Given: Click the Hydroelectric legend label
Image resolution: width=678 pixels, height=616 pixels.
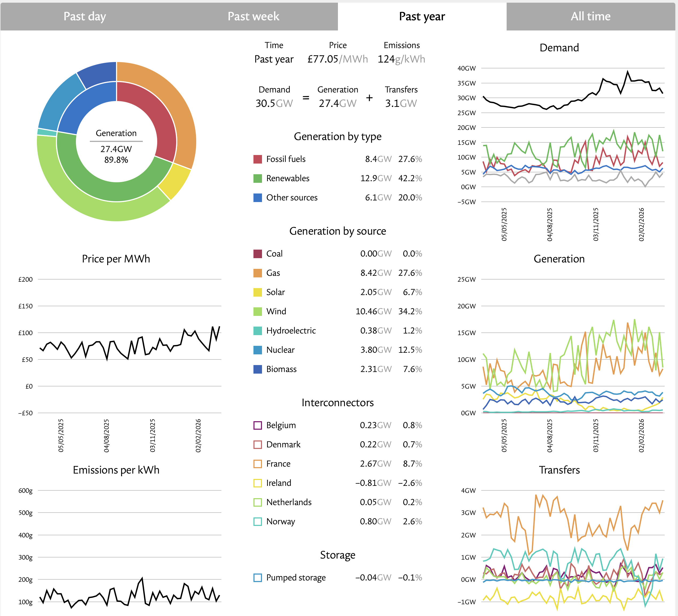Looking at the screenshot, I should point(291,331).
